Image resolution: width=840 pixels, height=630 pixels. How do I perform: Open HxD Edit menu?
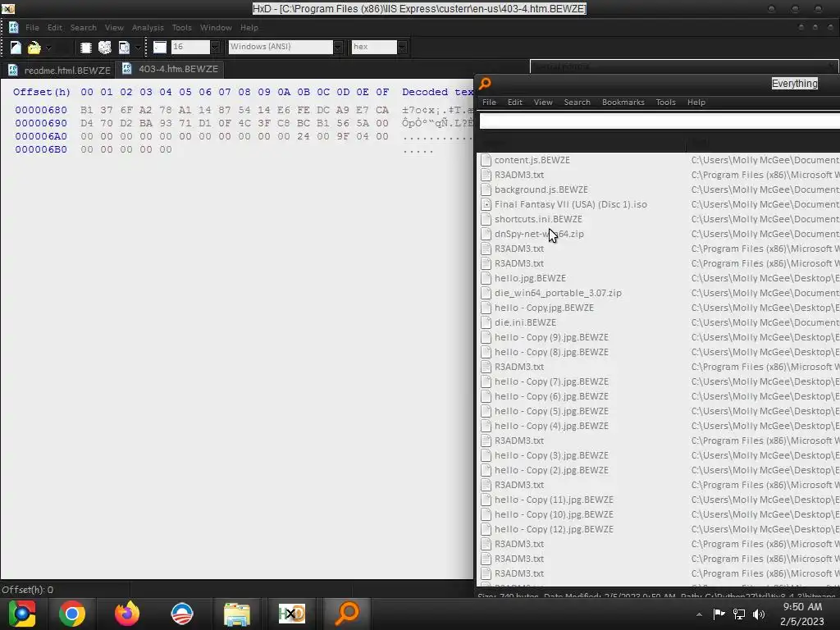point(55,27)
